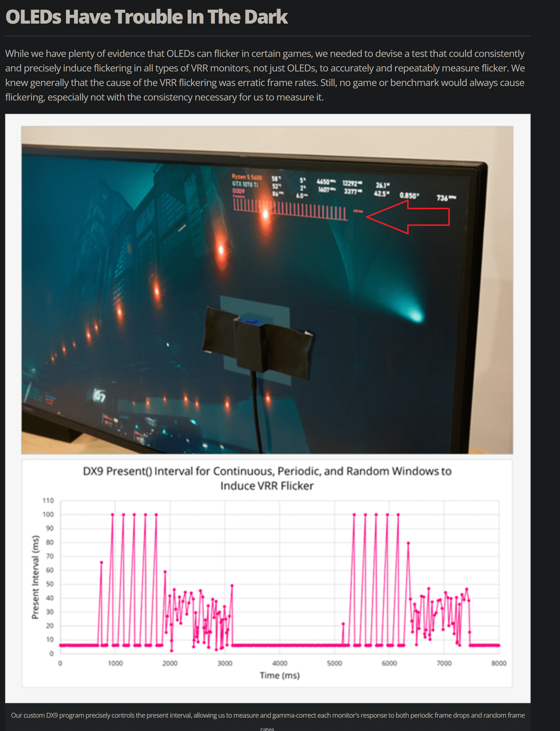Click the '6000' label on the time axis
Screen dimensions: 560x731
click(389, 663)
